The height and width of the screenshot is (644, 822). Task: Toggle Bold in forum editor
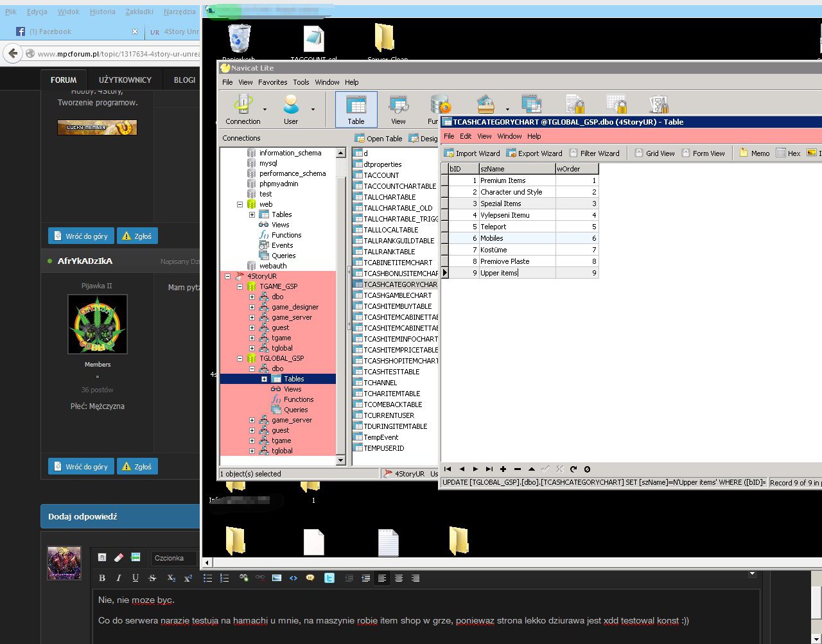coord(101,579)
